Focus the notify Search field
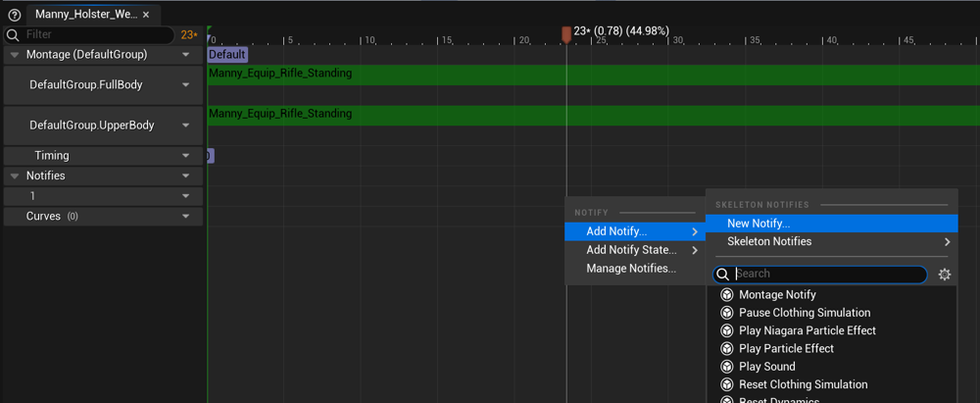The image size is (980, 403). tap(820, 275)
